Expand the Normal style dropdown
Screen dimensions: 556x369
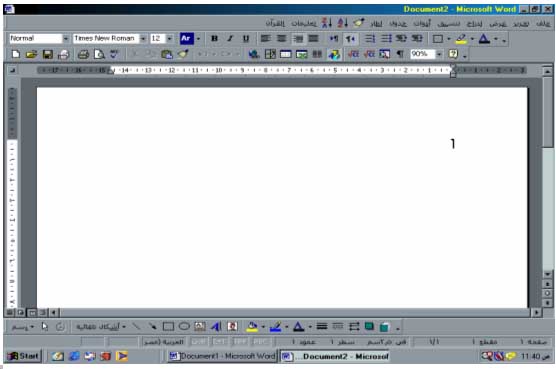(x=66, y=38)
